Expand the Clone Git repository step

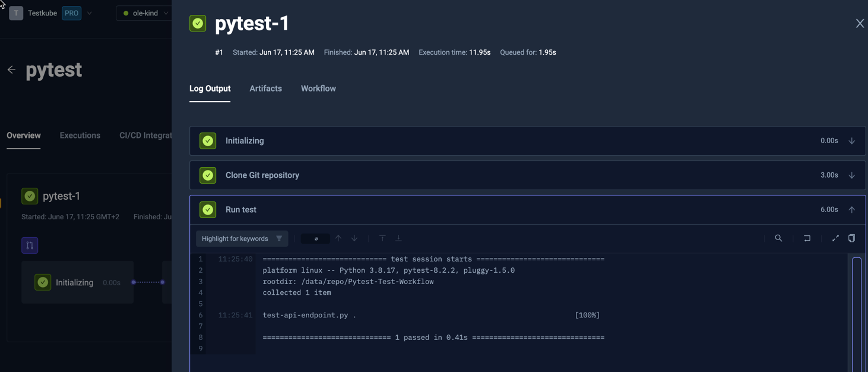(851, 175)
